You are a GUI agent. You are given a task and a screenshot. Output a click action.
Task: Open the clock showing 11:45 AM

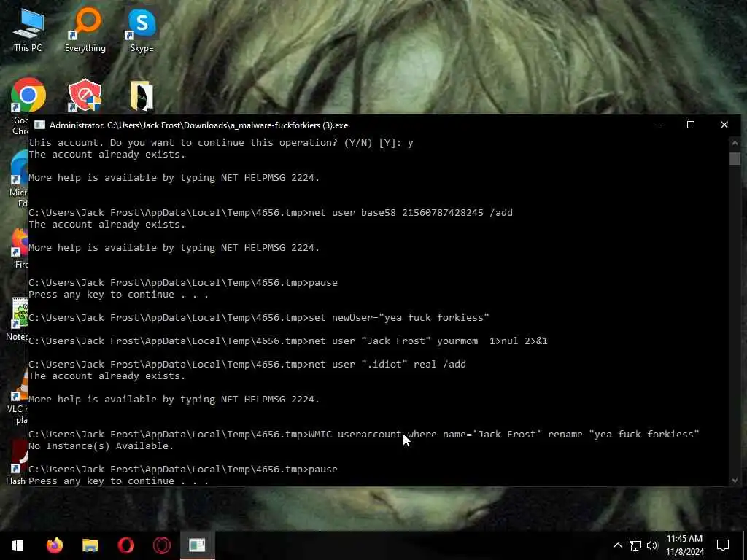[x=684, y=545]
